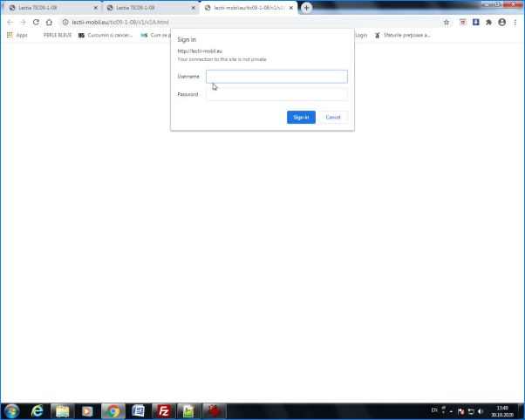Open a new browser tab
The height and width of the screenshot is (420, 525).
(x=306, y=8)
